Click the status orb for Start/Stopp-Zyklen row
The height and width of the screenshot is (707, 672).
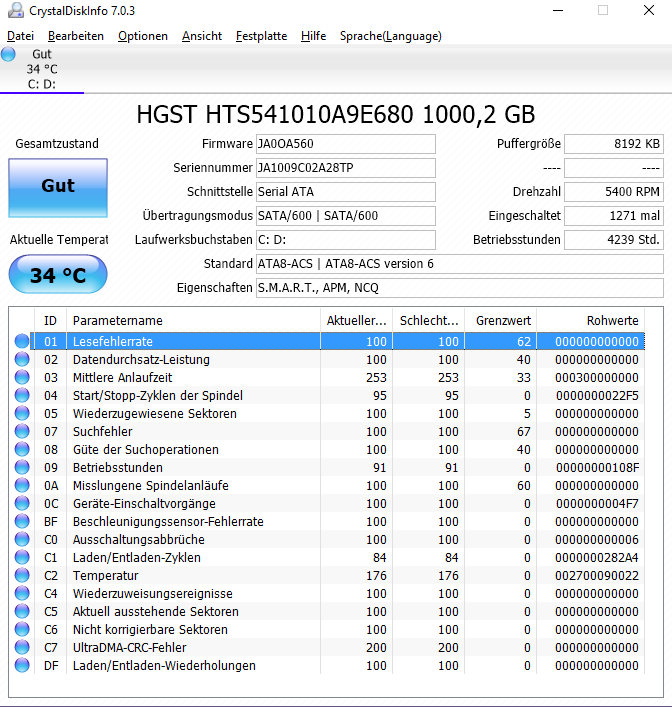tap(22, 395)
